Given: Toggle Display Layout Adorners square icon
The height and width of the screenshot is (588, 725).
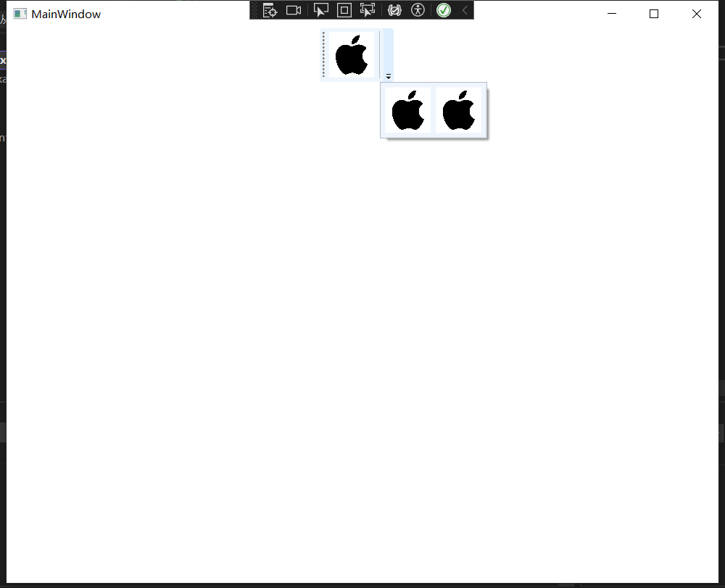Looking at the screenshot, I should pos(344,10).
